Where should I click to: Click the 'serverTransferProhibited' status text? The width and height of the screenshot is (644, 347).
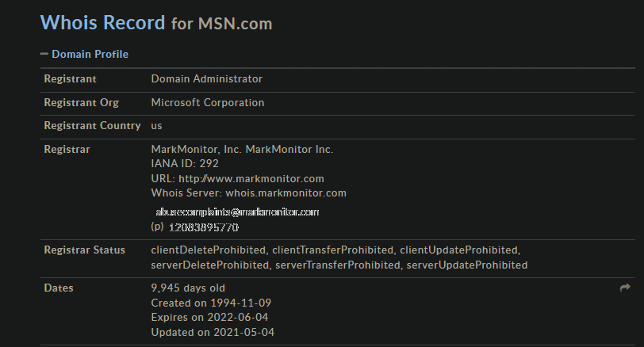(x=338, y=265)
